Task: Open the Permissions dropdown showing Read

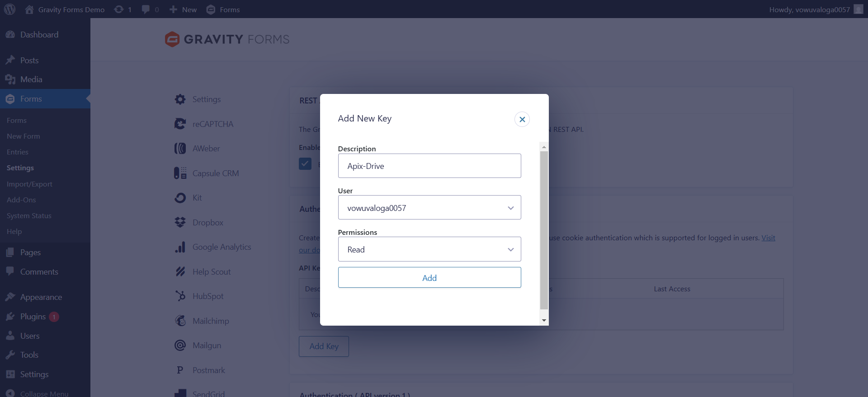Action: click(x=429, y=249)
